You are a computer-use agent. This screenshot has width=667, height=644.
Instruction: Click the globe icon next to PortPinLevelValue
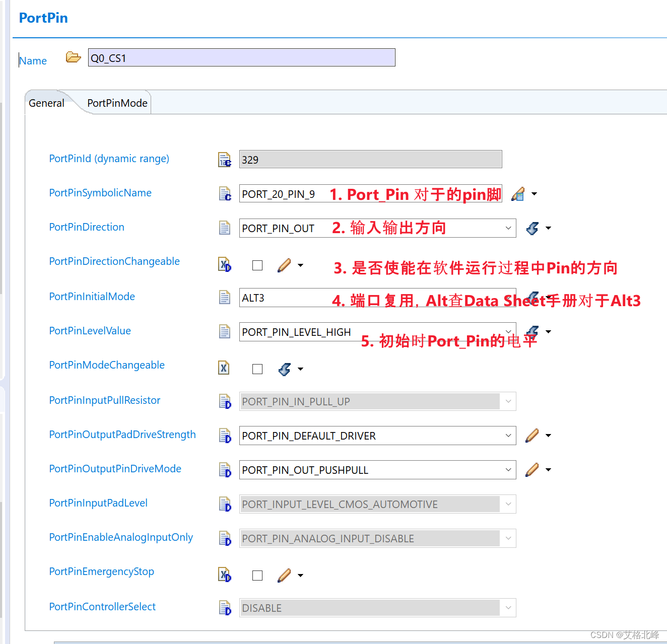click(x=532, y=331)
